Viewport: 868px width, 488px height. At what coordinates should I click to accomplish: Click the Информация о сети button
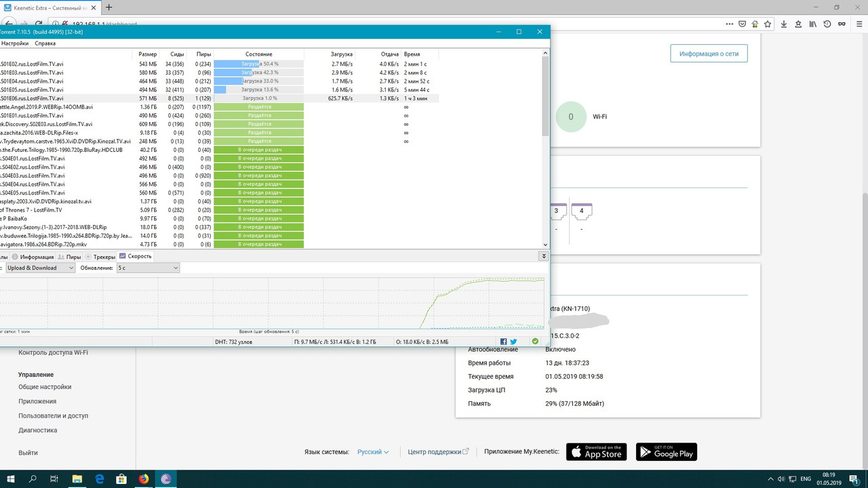[x=709, y=54]
